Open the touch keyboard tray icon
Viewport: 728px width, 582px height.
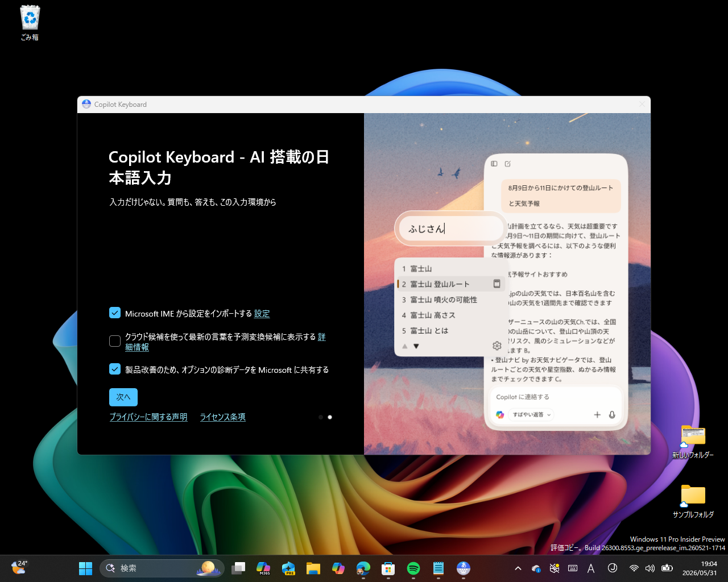(x=573, y=568)
